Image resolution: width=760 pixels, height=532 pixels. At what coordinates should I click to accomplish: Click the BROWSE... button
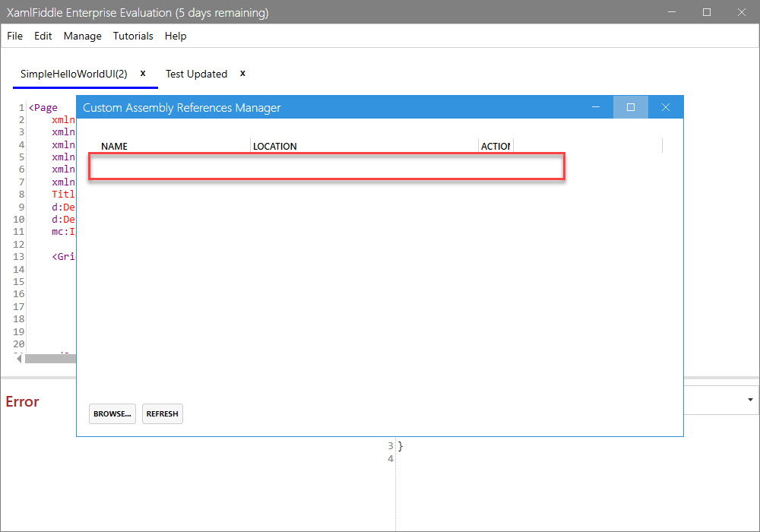(112, 413)
